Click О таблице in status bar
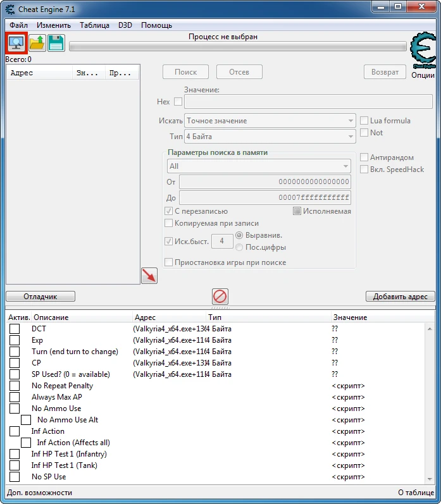This screenshot has height=504, width=441. (416, 493)
